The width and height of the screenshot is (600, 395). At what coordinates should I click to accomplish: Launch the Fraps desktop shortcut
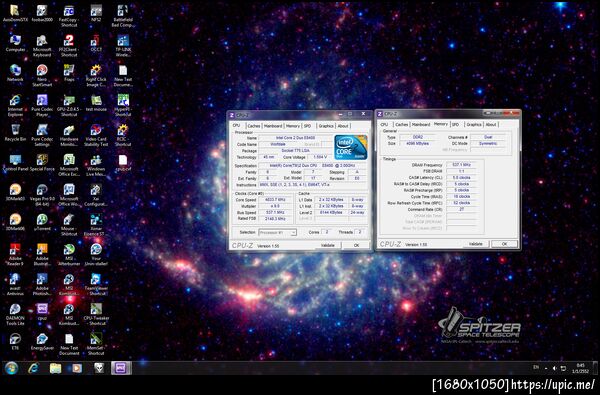[69, 73]
